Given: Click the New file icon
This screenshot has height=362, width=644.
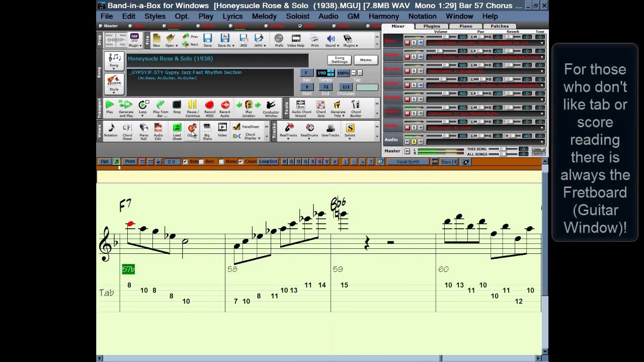Looking at the screenshot, I should coord(157,40).
